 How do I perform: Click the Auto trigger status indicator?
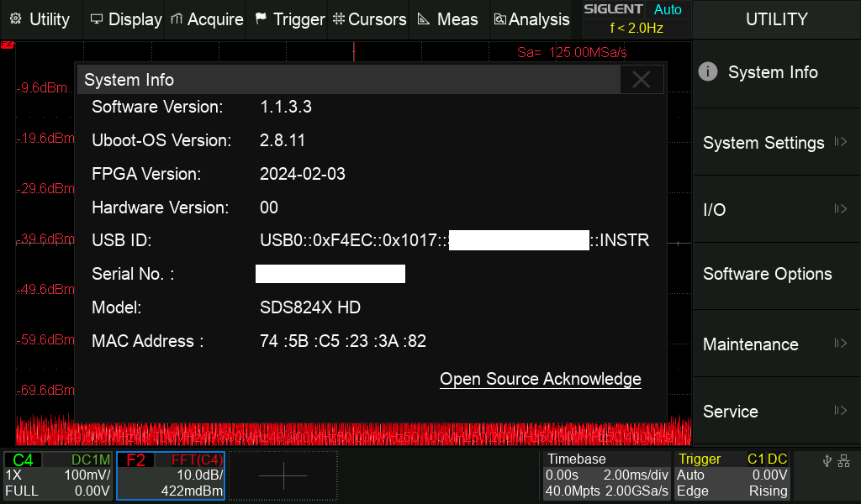pyautogui.click(x=668, y=9)
